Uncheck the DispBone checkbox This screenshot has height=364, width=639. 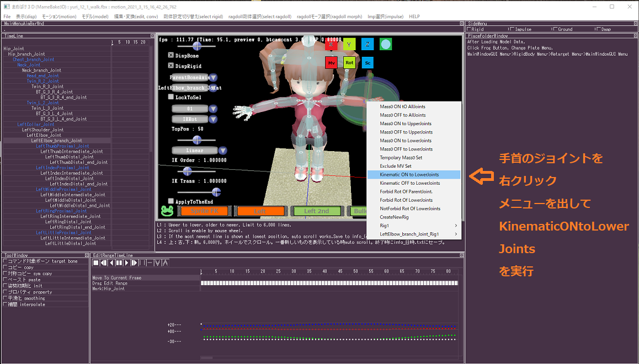(171, 56)
